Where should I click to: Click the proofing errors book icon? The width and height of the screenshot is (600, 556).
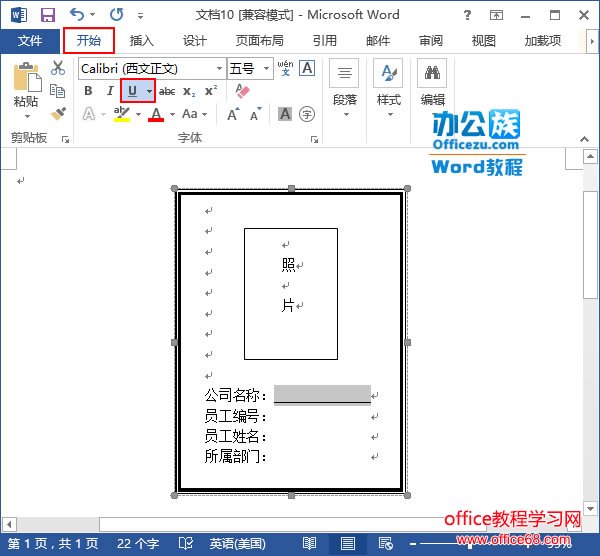pyautogui.click(x=186, y=544)
